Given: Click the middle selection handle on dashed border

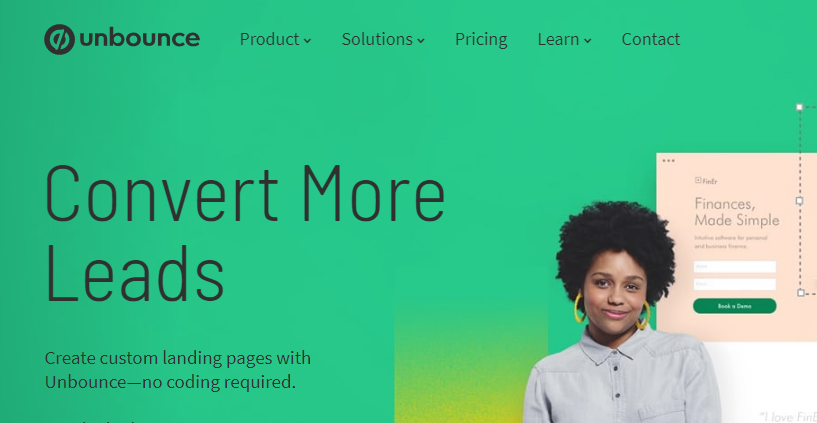Looking at the screenshot, I should tap(799, 201).
